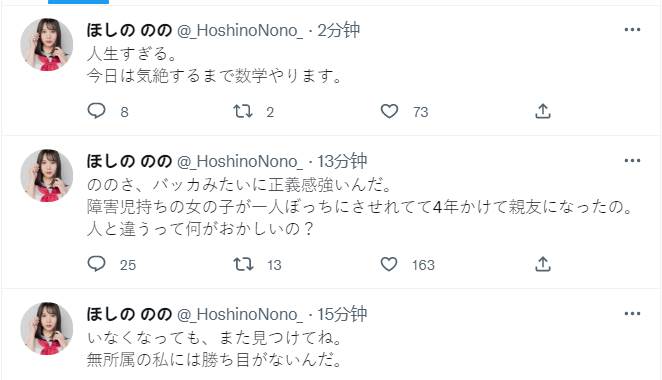Open the 2分钟 timestamp link
Viewport: 662px width, 380px height.
[x=338, y=30]
